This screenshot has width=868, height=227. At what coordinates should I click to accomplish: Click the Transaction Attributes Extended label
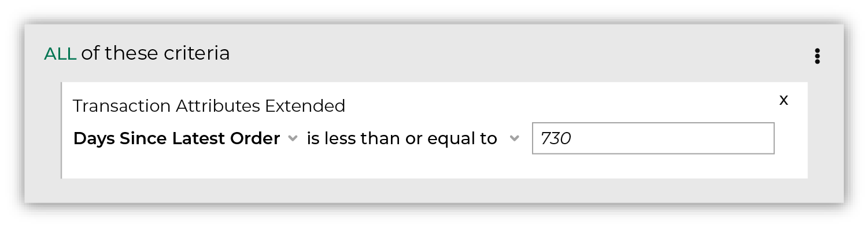(x=209, y=106)
